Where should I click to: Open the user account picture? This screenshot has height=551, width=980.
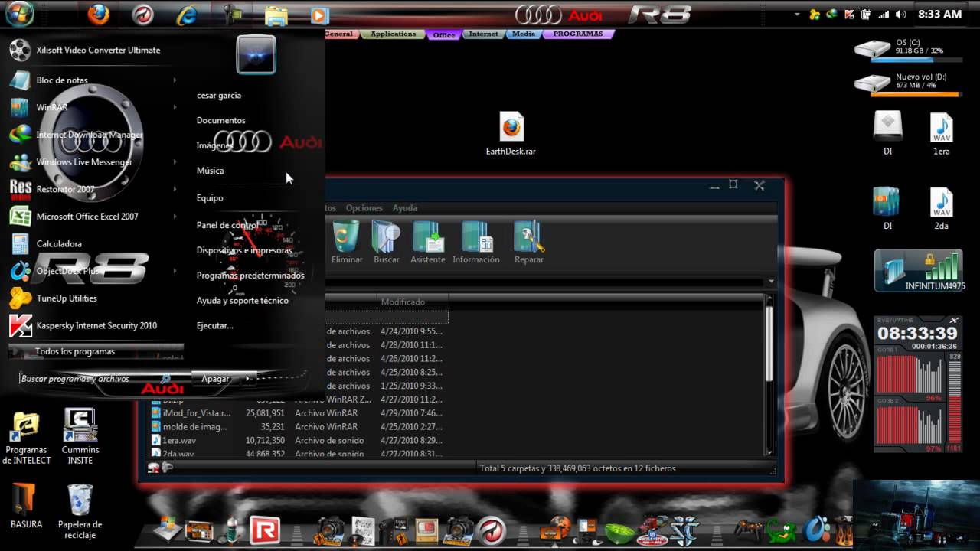256,54
